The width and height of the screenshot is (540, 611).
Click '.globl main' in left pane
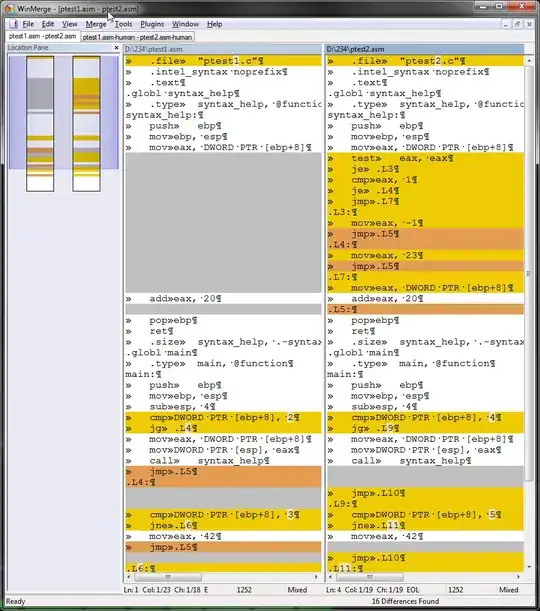coord(223,353)
